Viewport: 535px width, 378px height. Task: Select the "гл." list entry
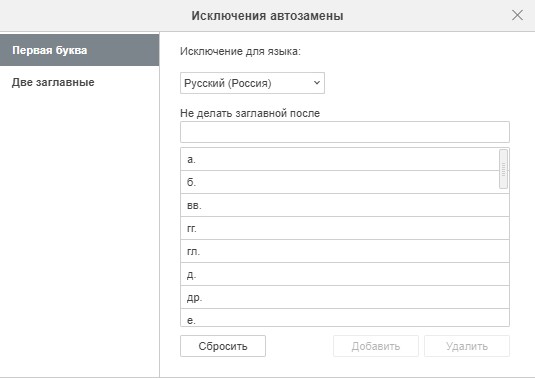[345, 251]
